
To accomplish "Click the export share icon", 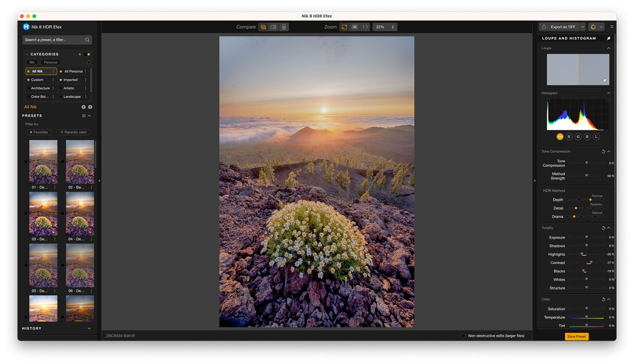I will click(x=544, y=27).
